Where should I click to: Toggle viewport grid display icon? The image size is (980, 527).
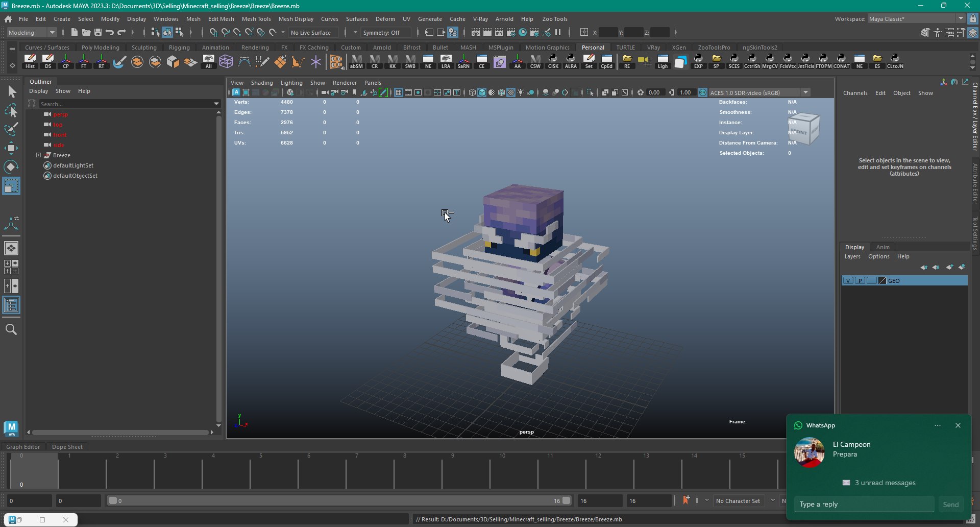399,92
